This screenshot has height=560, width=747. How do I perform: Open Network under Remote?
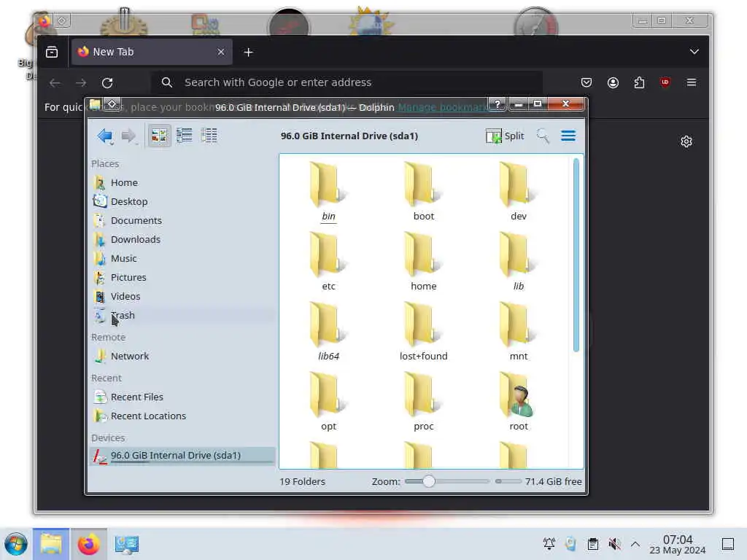coord(181,356)
